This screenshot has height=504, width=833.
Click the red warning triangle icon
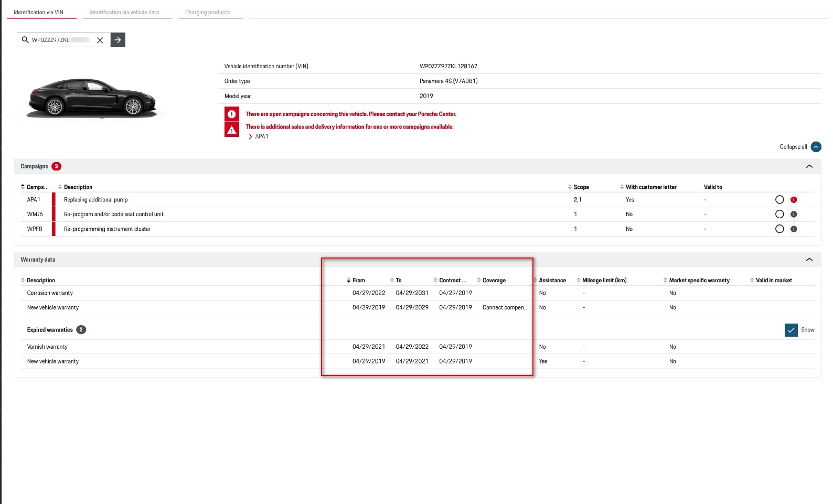232,130
